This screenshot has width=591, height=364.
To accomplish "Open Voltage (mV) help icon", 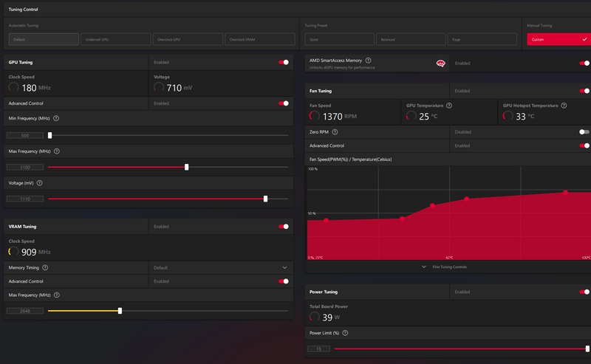I will tap(40, 183).
